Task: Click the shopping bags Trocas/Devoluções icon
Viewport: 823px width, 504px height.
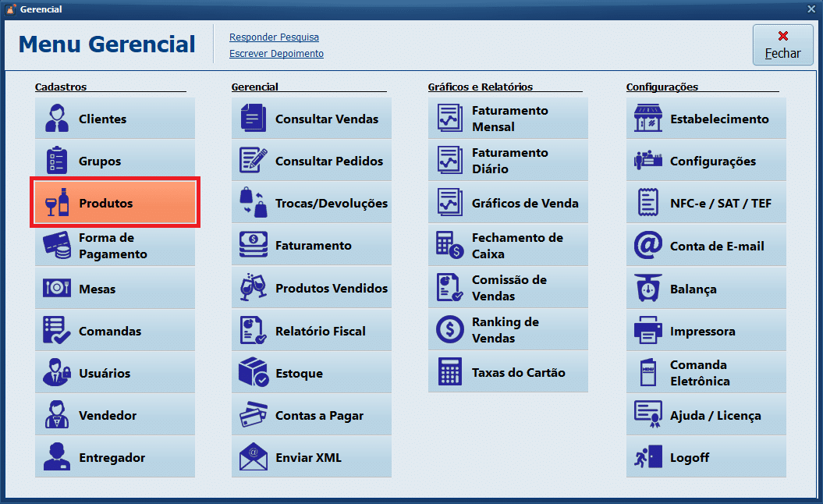Action: coord(254,203)
